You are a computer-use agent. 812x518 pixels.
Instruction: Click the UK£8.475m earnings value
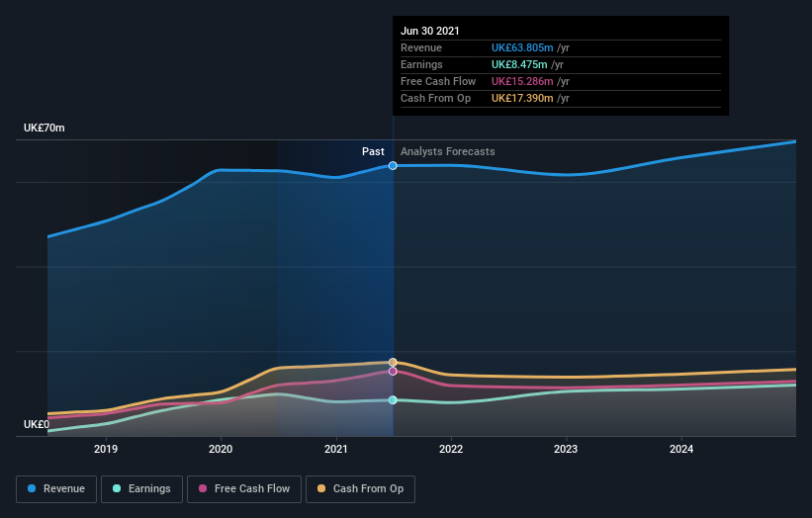(x=519, y=64)
